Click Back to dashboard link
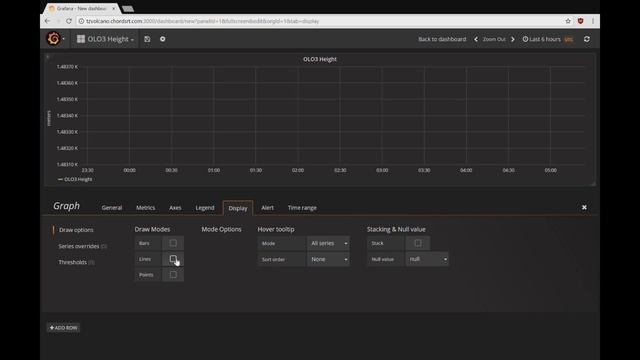640x360 pixels. point(442,39)
